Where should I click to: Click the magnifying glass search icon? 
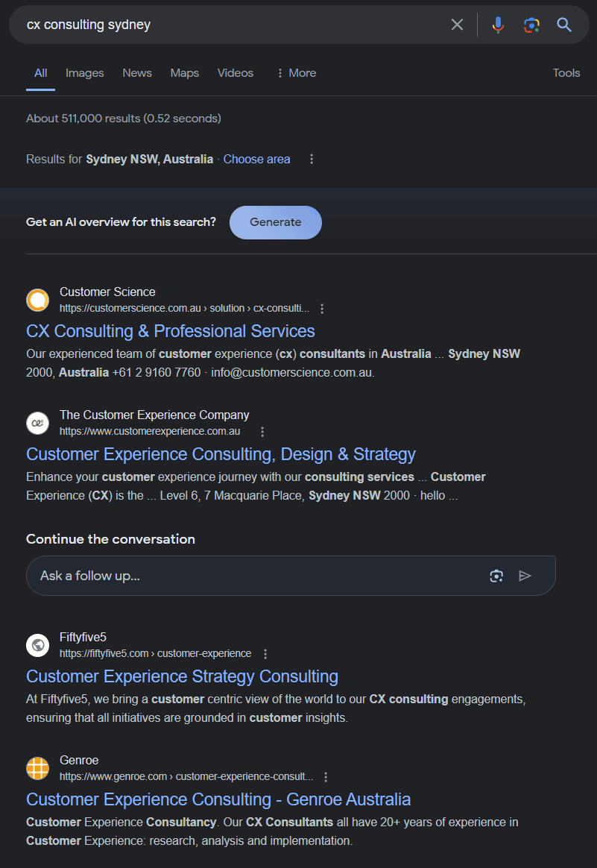tap(564, 25)
